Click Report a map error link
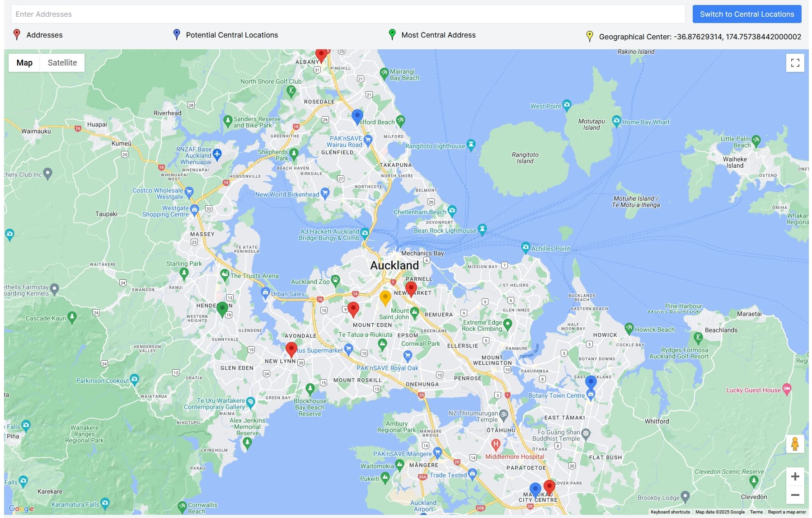 coord(787,512)
